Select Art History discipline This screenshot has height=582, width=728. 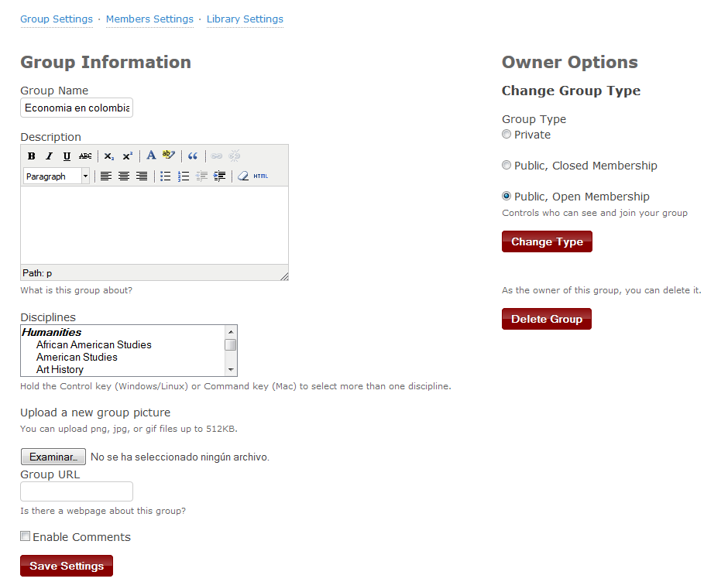(x=60, y=370)
